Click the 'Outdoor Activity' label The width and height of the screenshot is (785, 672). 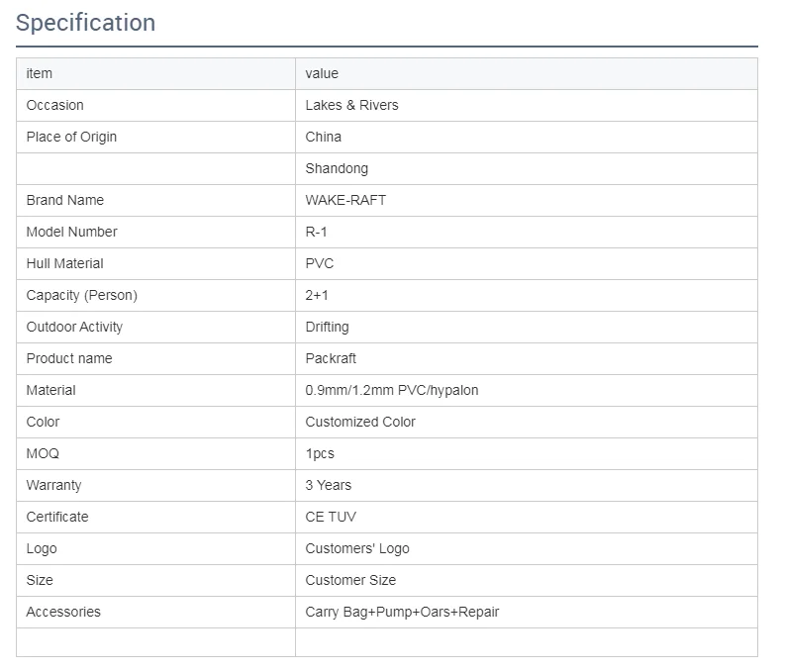click(x=74, y=327)
